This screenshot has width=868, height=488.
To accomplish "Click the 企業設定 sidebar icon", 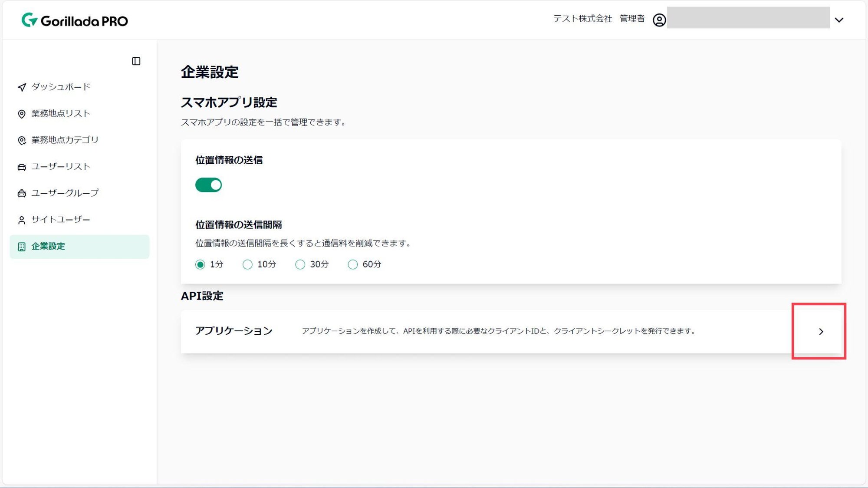I will point(22,246).
